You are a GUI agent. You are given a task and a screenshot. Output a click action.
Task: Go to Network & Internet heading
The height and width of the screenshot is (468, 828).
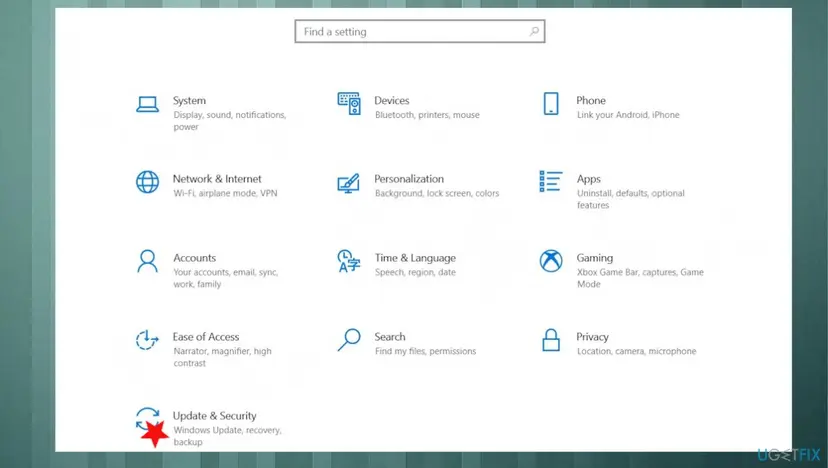(x=217, y=179)
